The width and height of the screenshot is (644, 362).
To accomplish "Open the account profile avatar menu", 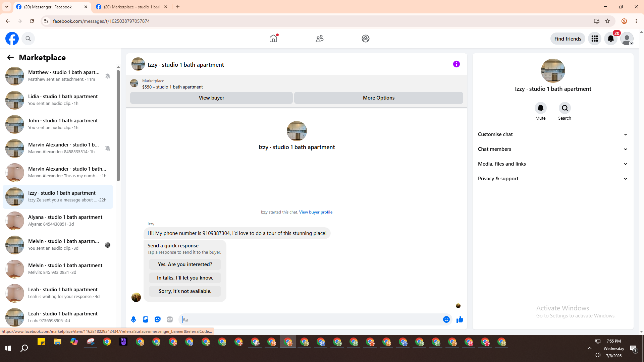I will click(x=627, y=39).
